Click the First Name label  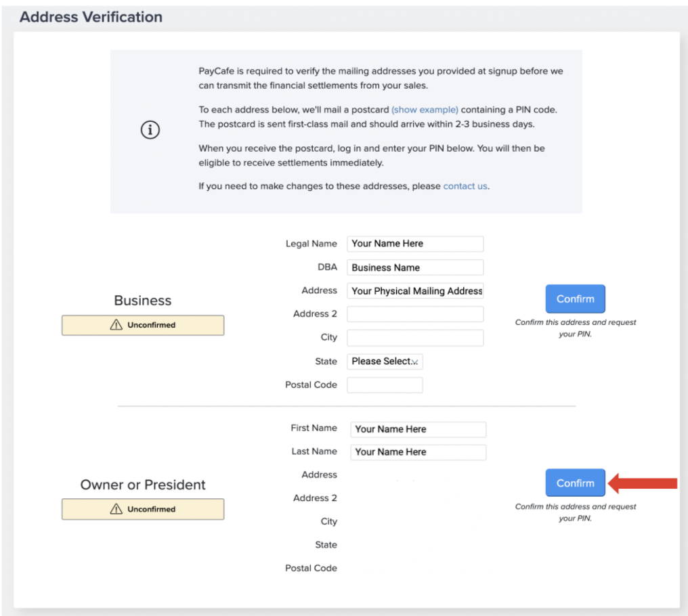314,428
